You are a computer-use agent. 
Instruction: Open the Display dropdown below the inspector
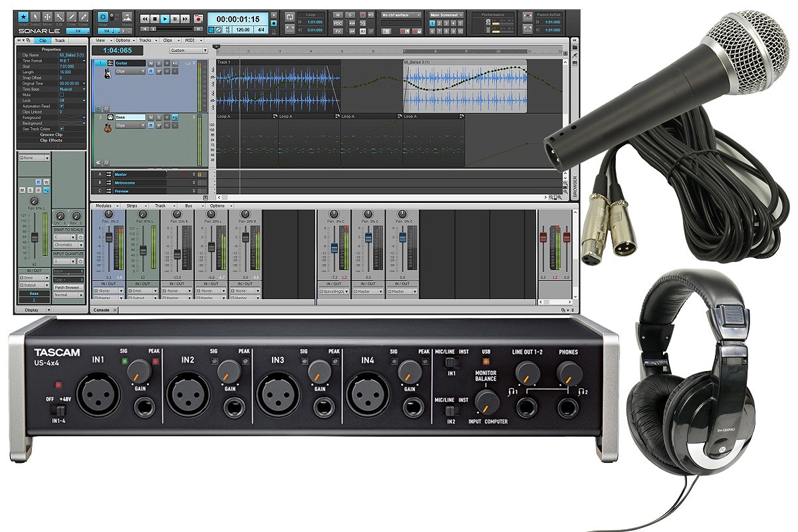coord(35,310)
